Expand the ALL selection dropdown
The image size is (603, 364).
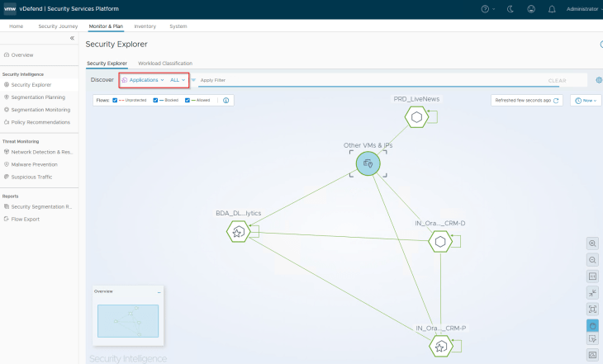(178, 80)
